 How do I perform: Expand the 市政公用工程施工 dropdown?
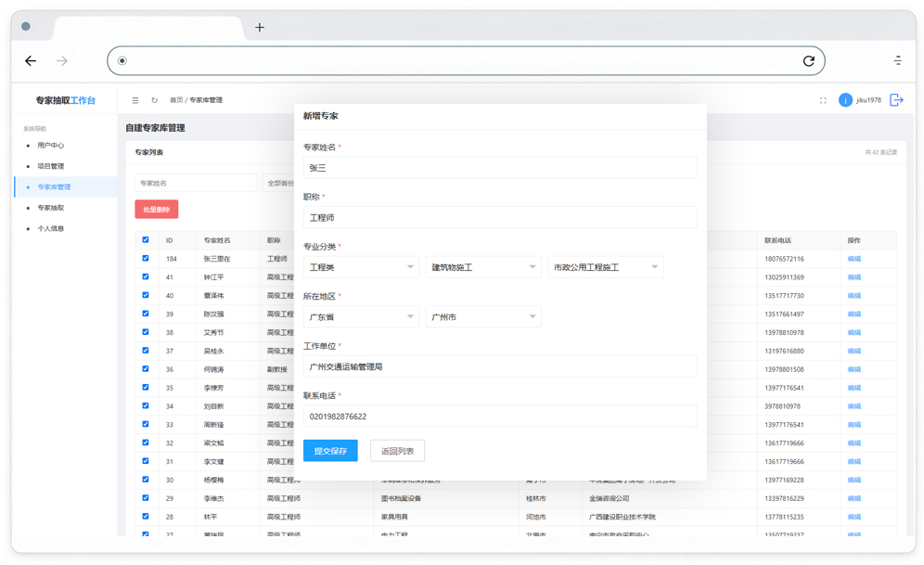605,267
